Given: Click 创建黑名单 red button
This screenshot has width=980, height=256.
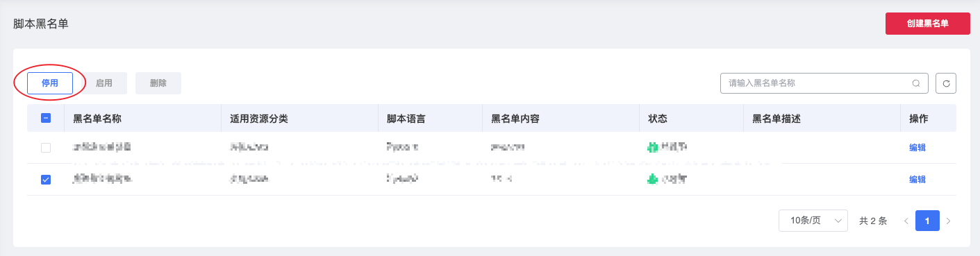Looking at the screenshot, I should [928, 24].
